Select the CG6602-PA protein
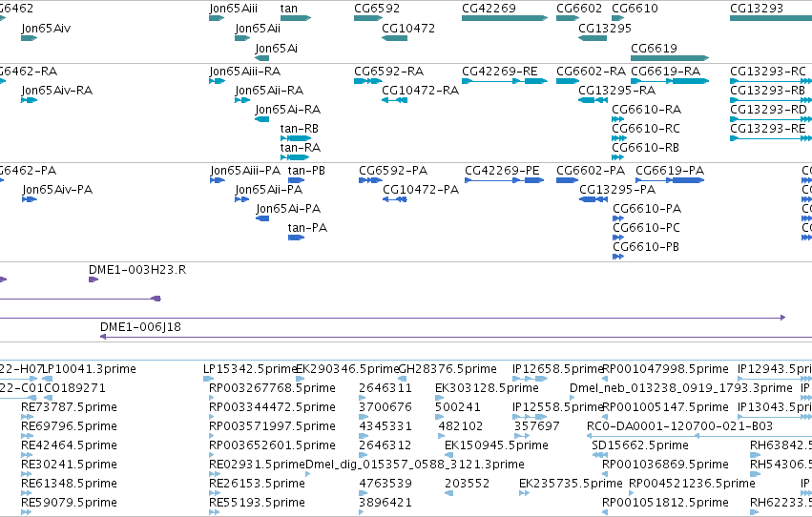The width and height of the screenshot is (812, 517). pos(567,180)
